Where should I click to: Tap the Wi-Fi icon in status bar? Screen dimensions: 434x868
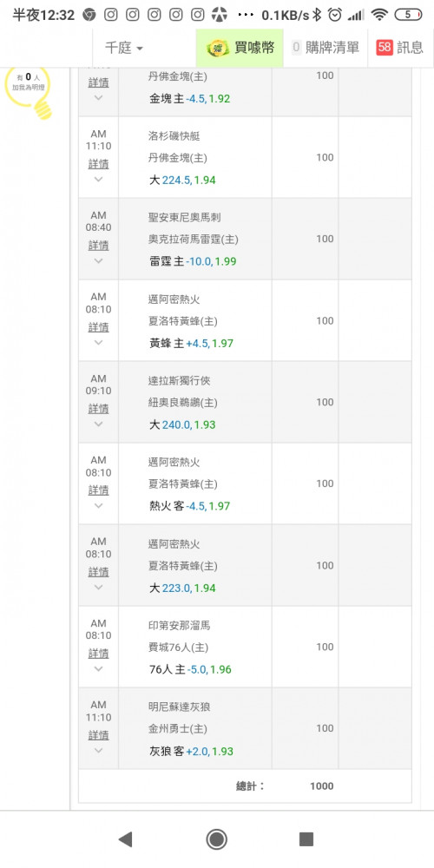[x=379, y=15]
